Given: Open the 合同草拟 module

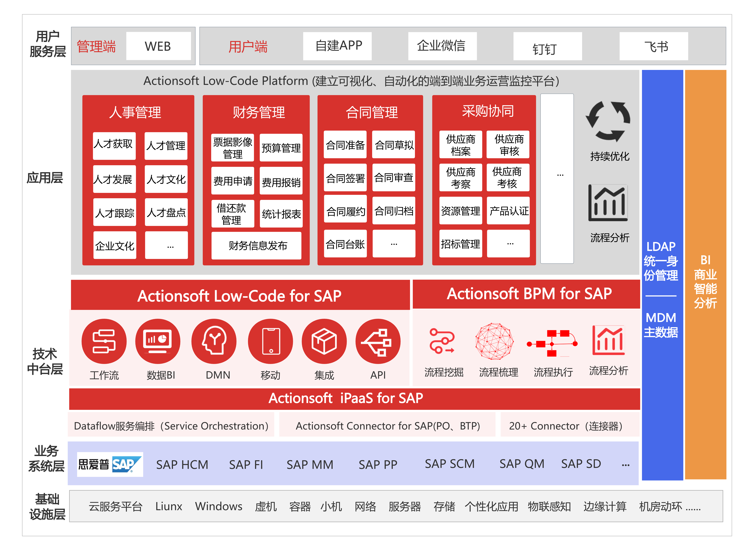Looking at the screenshot, I should click(394, 144).
